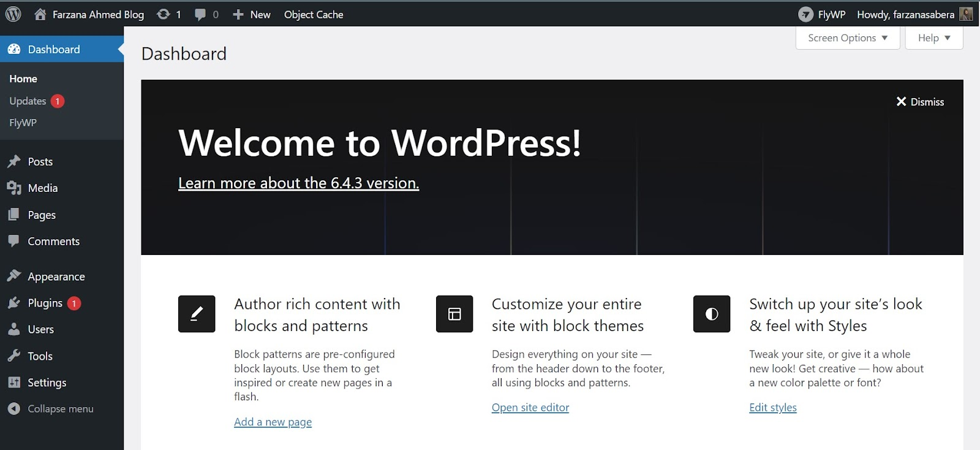
Task: Dismiss the Welcome to WordPress panel
Action: tap(920, 102)
